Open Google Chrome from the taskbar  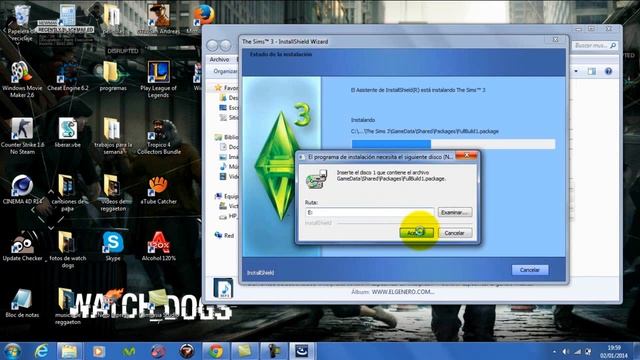click(216, 351)
